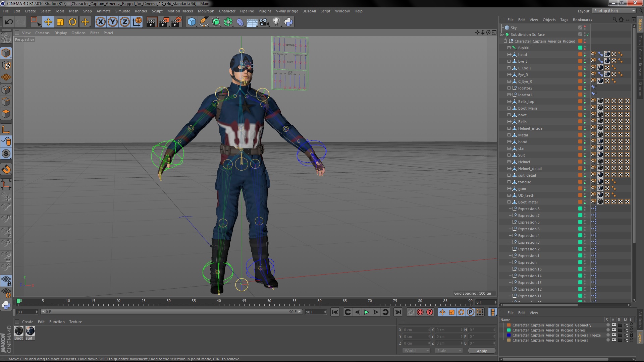Open Edit Render Settings icon
644x362 pixels.
(176, 22)
